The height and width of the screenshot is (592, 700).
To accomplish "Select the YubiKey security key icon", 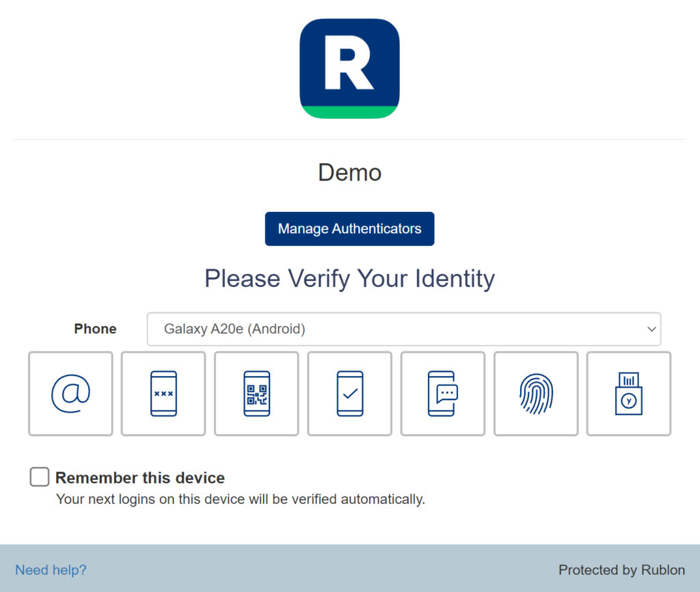I will click(629, 394).
